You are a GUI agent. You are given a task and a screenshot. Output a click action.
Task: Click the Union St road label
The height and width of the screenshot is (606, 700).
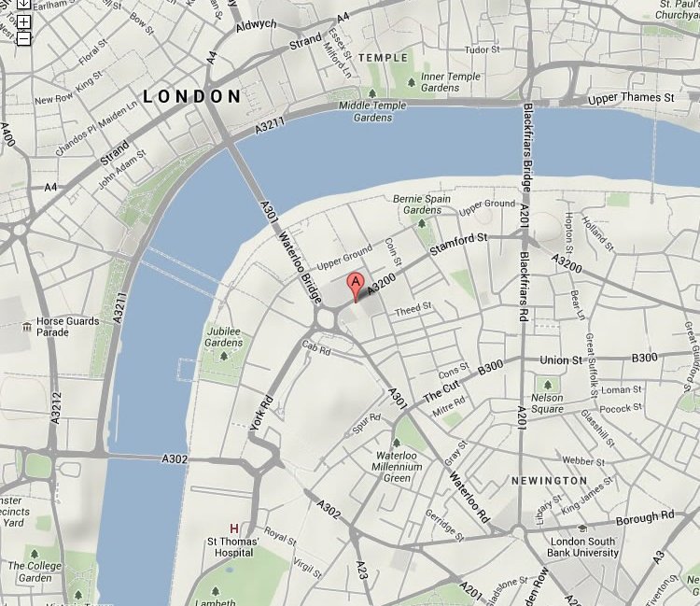[x=561, y=359]
